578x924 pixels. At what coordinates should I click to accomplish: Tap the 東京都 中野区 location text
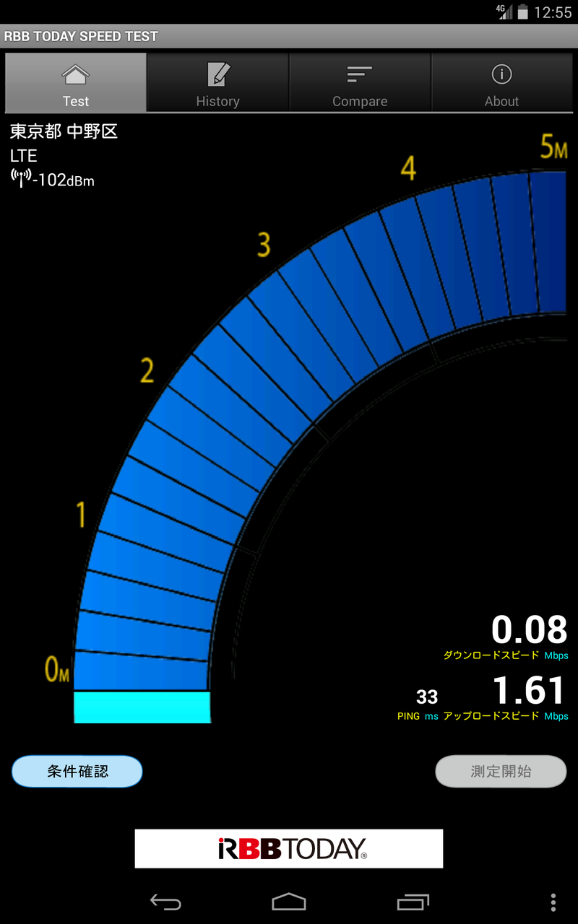coord(64,131)
